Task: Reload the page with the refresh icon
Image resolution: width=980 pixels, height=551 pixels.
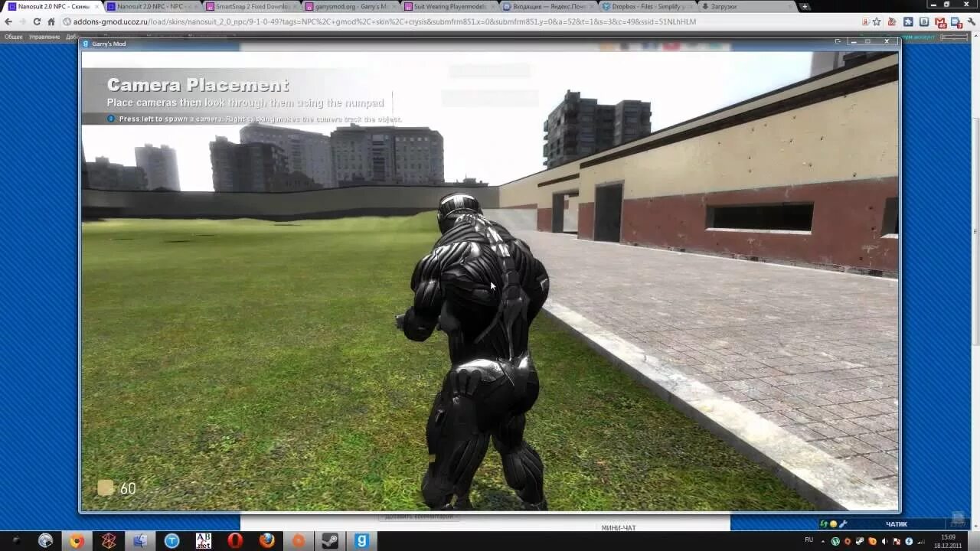Action: [36, 21]
